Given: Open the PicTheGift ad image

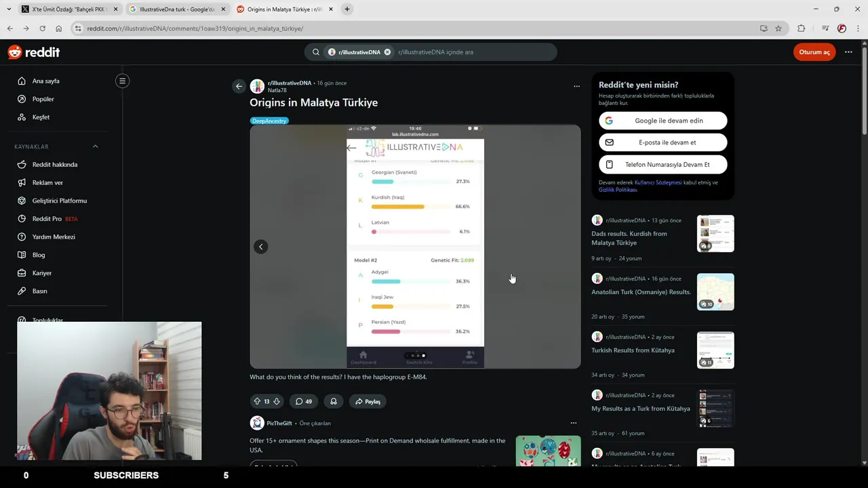Looking at the screenshot, I should point(548,451).
